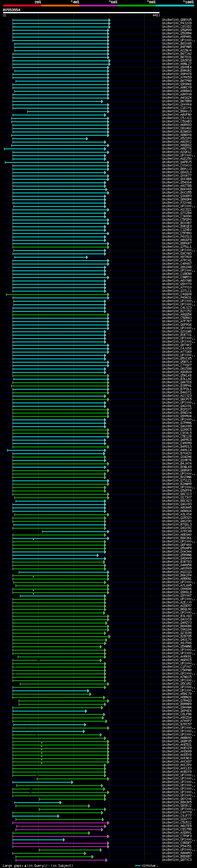Select hit label UniRef100_A0BUY9

(177, 772)
